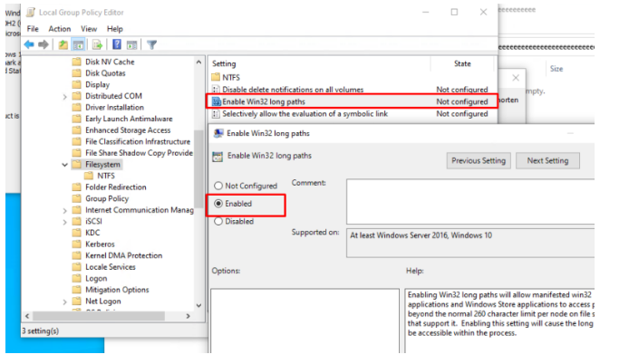Screen dimensions: 629x364
Task: Select the Enabled radio button
Action: coord(218,204)
